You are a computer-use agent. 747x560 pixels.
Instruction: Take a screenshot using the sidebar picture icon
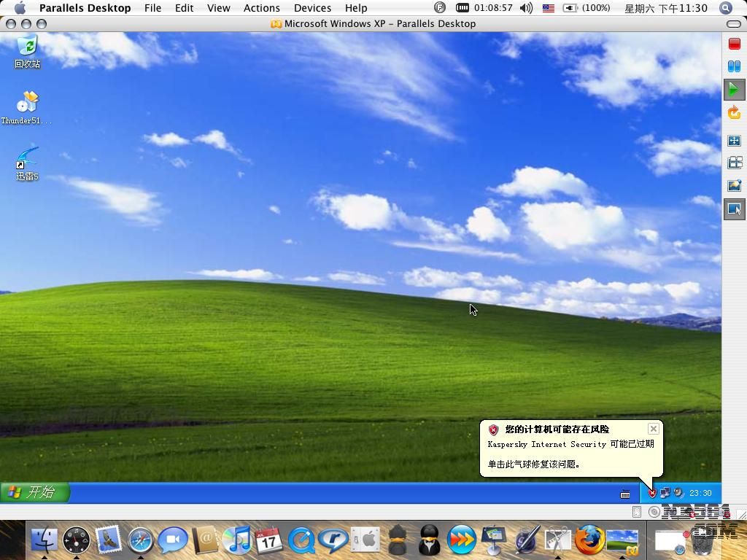pos(734,186)
